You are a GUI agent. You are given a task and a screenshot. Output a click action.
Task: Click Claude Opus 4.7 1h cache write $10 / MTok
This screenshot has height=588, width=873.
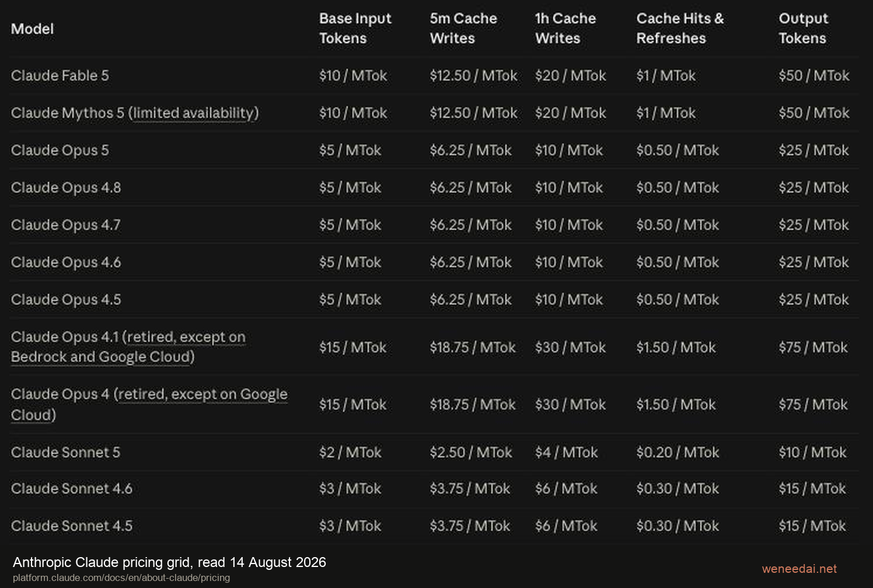pyautogui.click(x=569, y=225)
